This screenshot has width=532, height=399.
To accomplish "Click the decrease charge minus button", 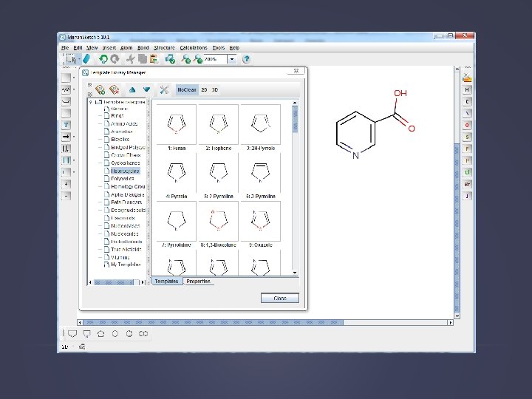I will point(66,196).
